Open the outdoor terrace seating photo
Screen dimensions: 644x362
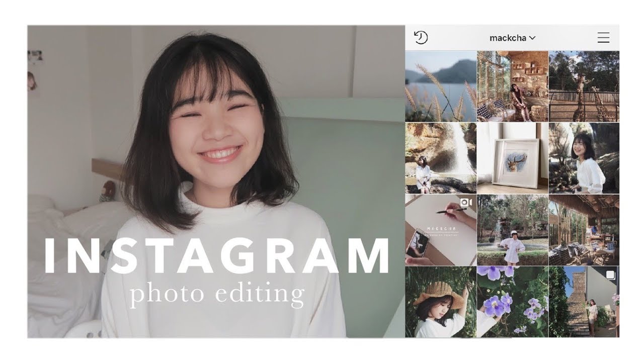click(x=584, y=230)
